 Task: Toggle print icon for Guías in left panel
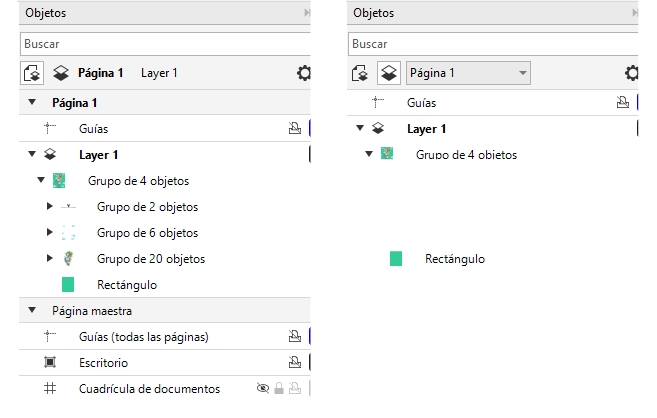tap(294, 128)
